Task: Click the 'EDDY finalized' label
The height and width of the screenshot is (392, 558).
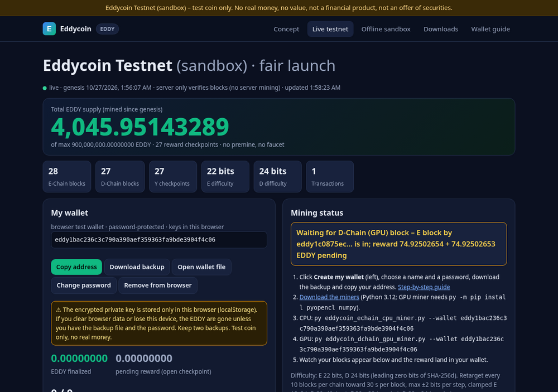Action: click(71, 371)
